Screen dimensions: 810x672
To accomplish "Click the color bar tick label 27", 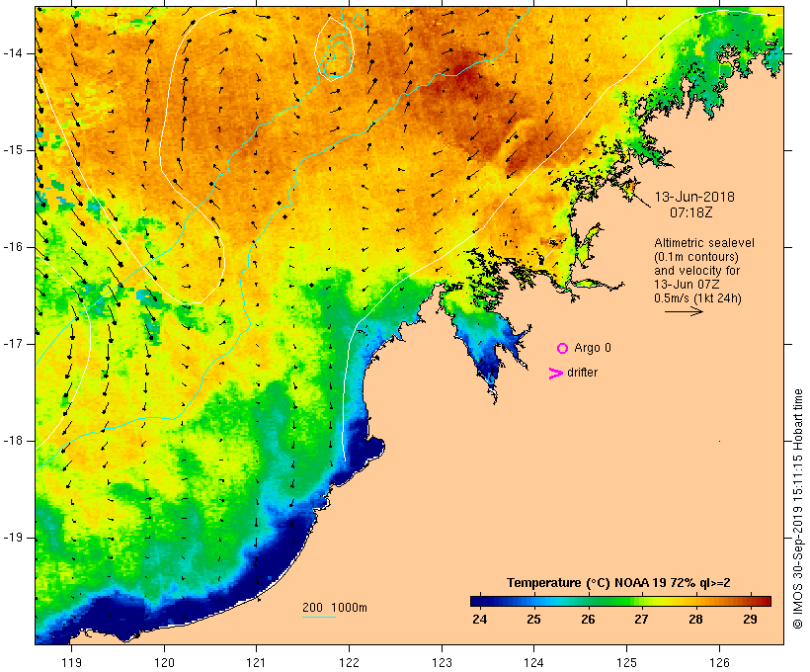I will pos(642,620).
